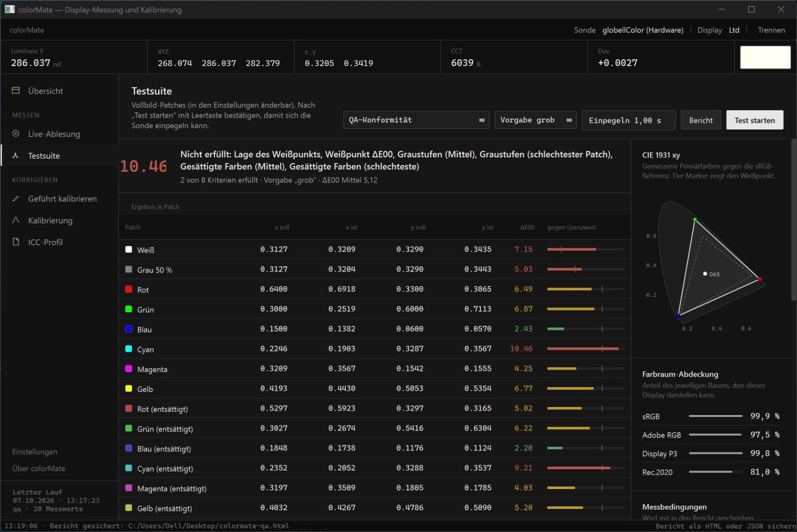Click the Geführt kalibrieren step icon
This screenshot has width=797, height=532.
point(16,198)
